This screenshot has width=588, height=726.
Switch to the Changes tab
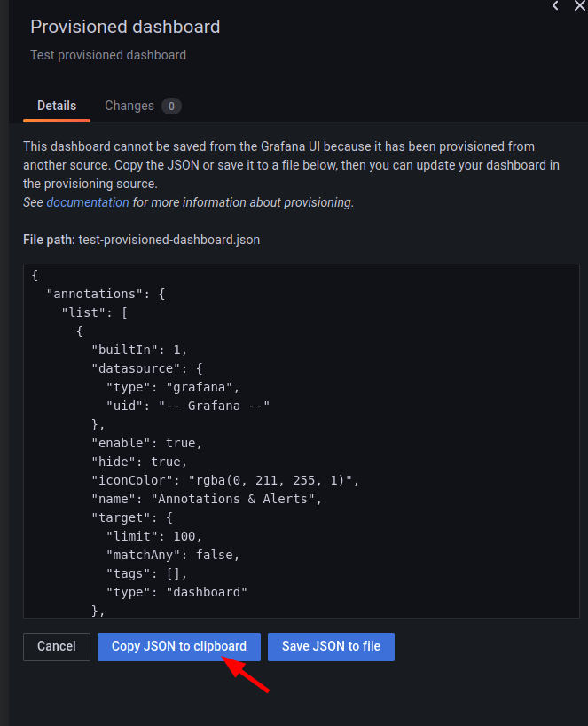pos(130,105)
